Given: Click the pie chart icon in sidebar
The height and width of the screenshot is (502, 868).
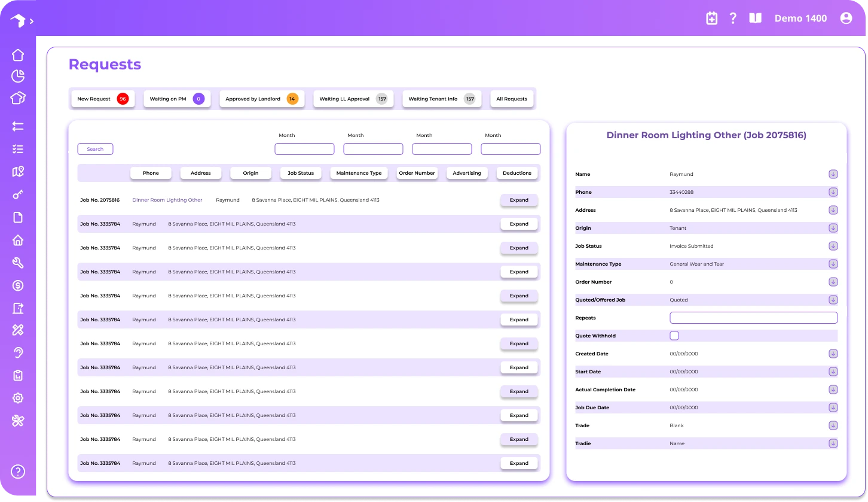Looking at the screenshot, I should (x=18, y=76).
